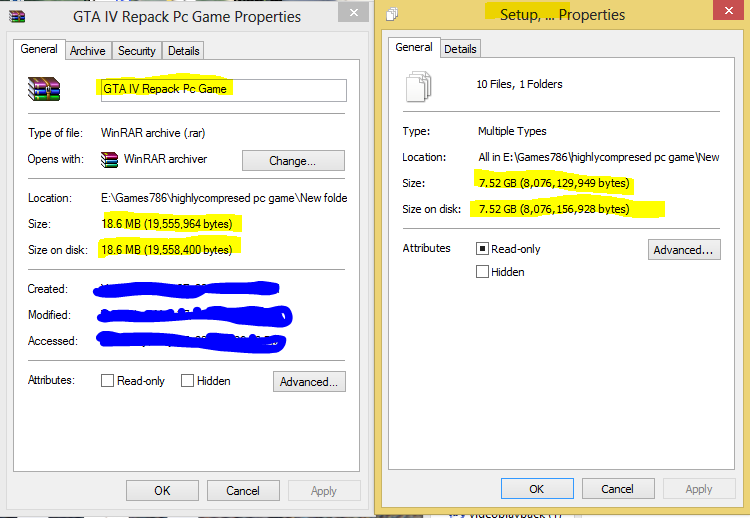Click the Multiple Types text
This screenshot has width=750, height=518.
(x=512, y=131)
